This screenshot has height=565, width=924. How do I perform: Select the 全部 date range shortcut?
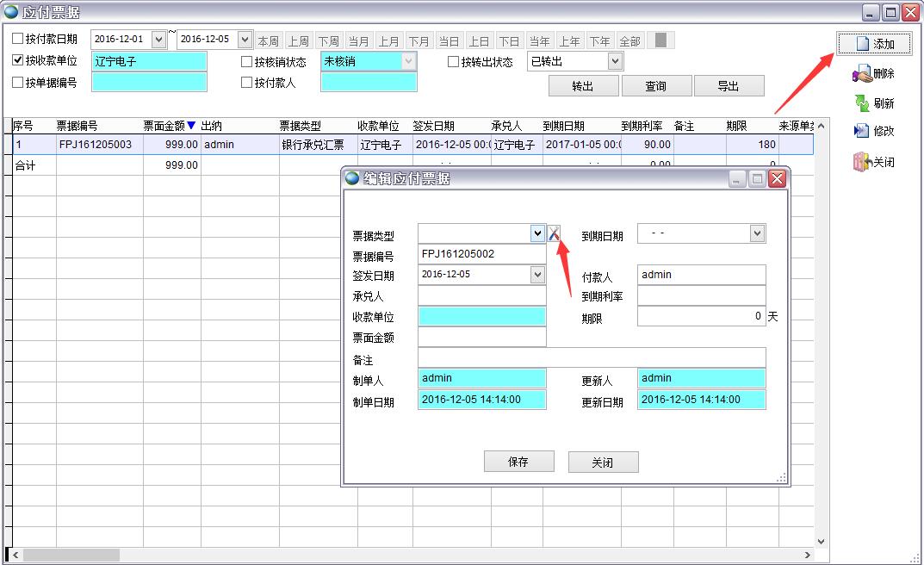point(629,40)
